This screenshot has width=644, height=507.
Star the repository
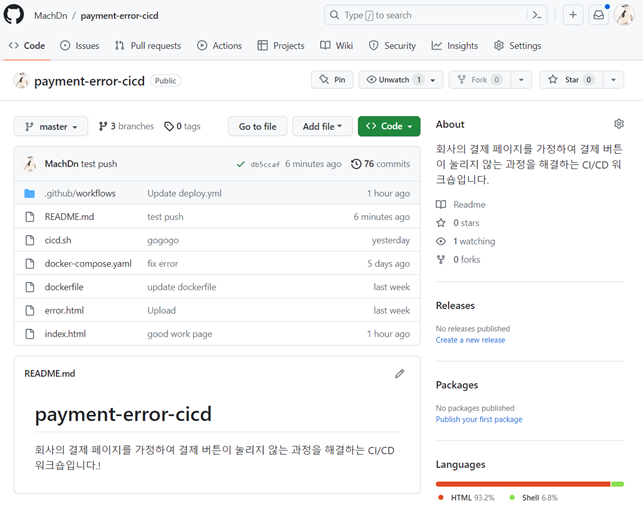click(x=572, y=80)
